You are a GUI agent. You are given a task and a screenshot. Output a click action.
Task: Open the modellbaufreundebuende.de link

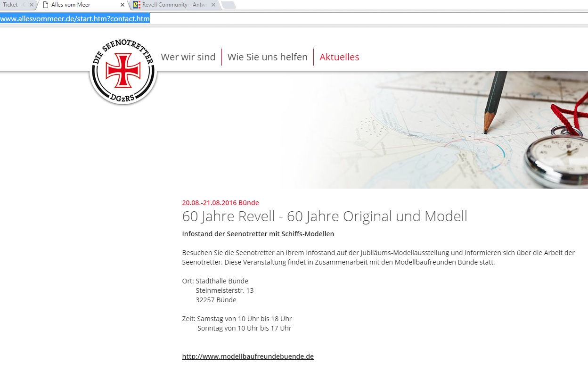[x=248, y=356]
